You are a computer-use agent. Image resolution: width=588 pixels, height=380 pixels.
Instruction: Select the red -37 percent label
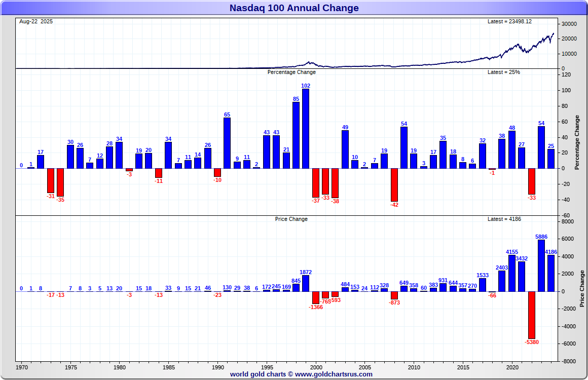click(316, 201)
